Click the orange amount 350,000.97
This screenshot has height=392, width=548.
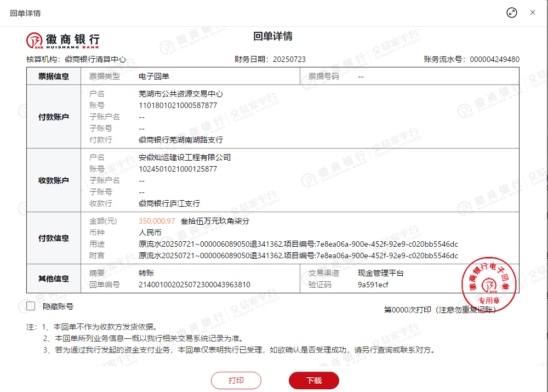157,221
